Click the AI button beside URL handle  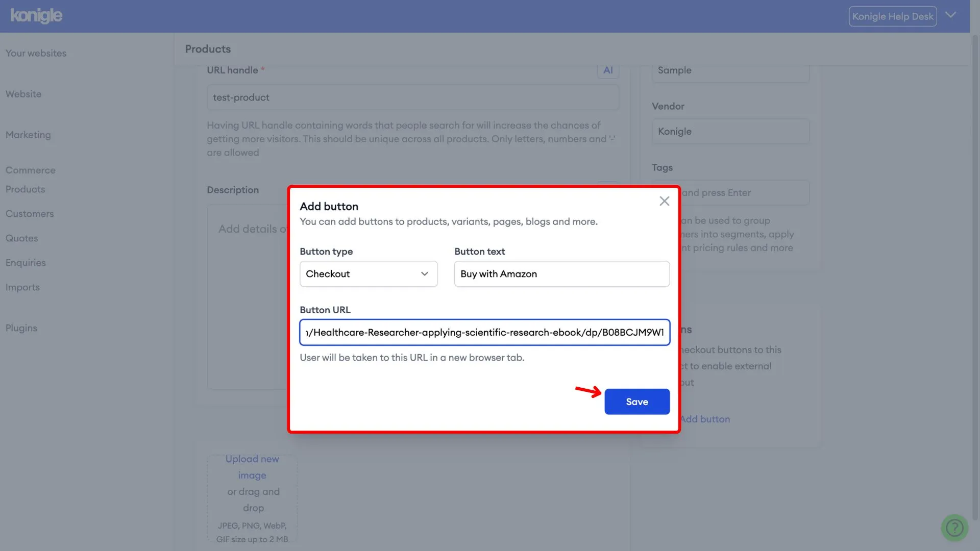pyautogui.click(x=608, y=70)
